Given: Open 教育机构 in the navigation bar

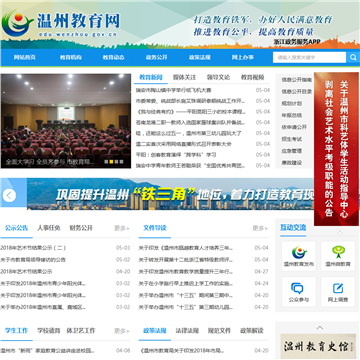Looking at the screenshot, I should click(71, 57).
